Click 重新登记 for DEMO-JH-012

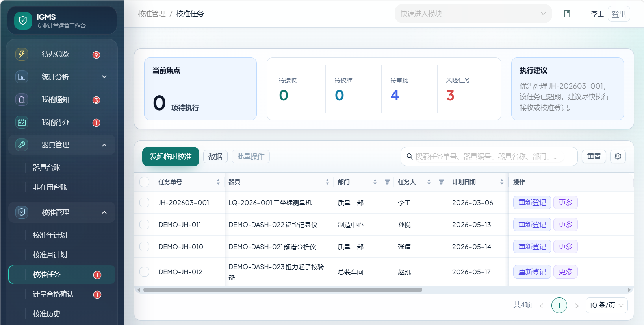(532, 271)
